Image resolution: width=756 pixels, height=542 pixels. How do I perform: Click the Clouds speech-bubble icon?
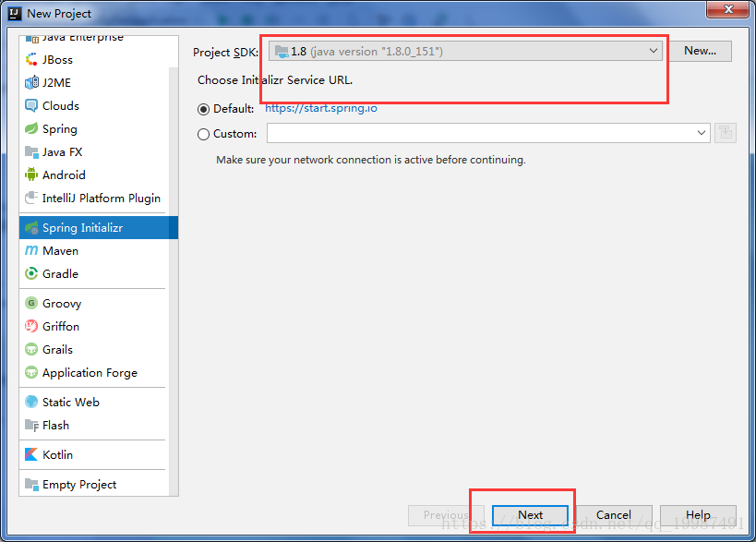tap(31, 105)
